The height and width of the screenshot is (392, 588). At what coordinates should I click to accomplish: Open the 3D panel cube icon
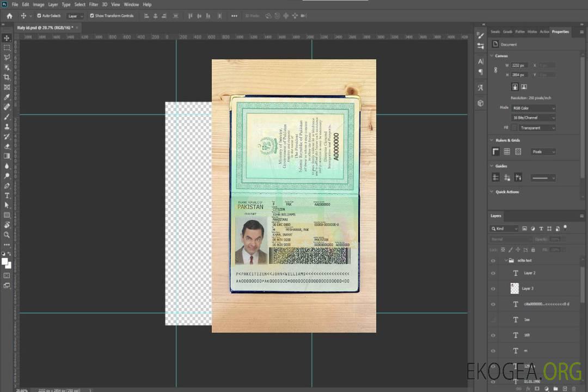[481, 103]
